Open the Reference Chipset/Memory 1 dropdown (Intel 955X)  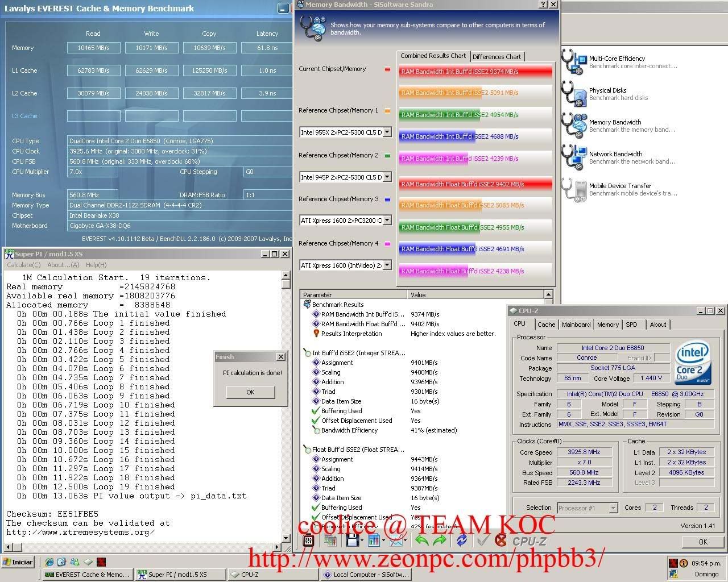tap(387, 132)
